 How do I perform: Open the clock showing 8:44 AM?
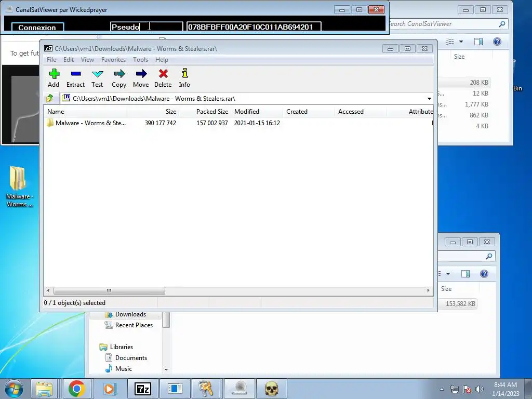506,389
